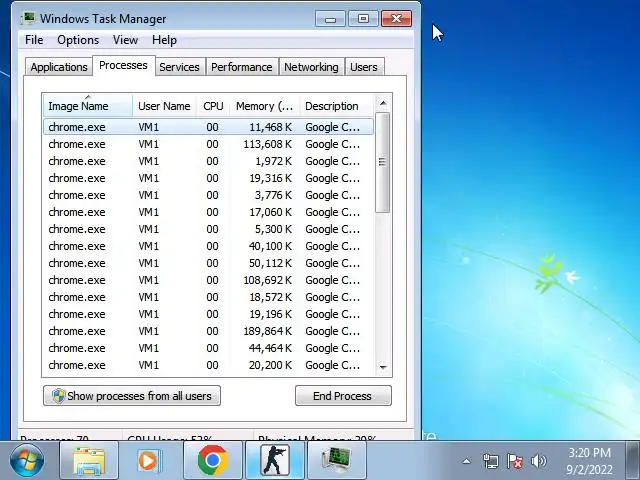Select the Processes tab
This screenshot has width=640, height=480.
(123, 65)
